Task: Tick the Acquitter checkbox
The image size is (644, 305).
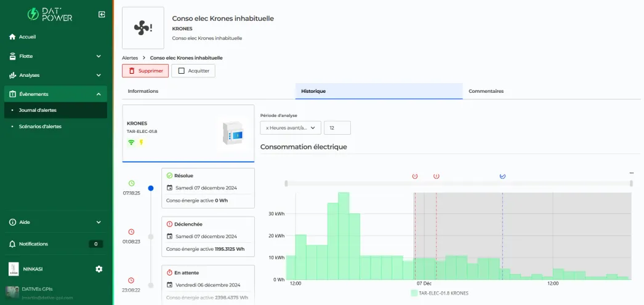Action: click(x=181, y=71)
